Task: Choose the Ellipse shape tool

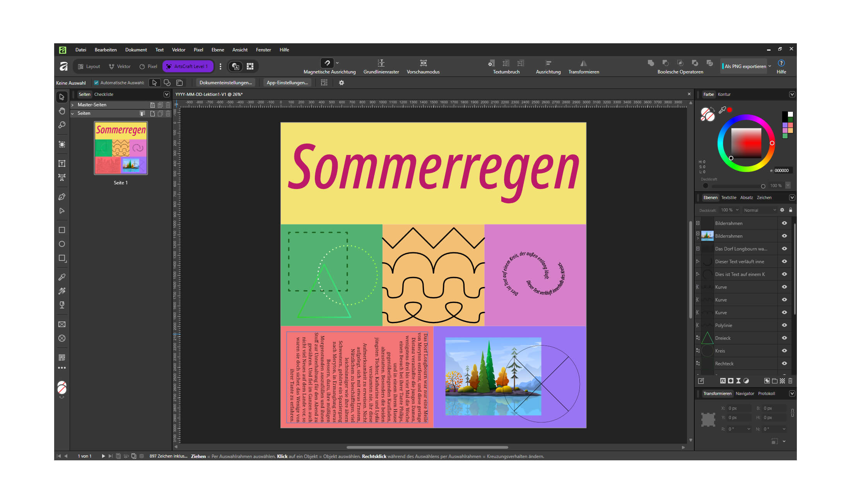Action: [62, 244]
